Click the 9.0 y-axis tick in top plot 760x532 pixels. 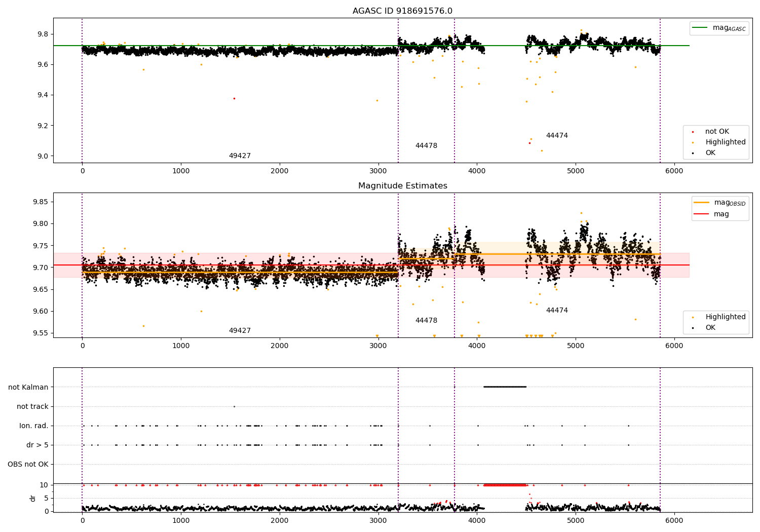(43, 156)
